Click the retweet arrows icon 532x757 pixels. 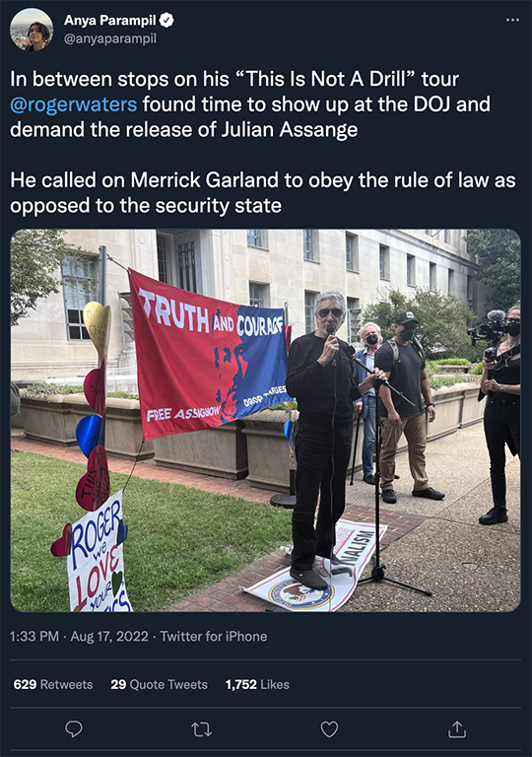pyautogui.click(x=201, y=729)
